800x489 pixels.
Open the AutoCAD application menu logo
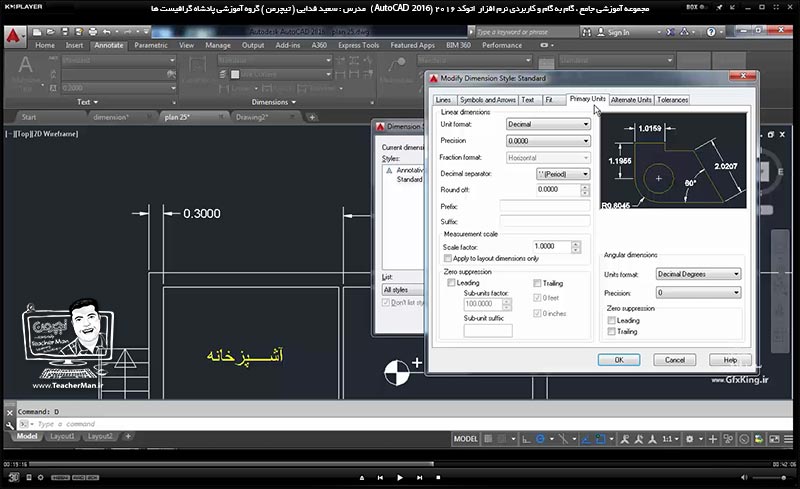click(14, 36)
